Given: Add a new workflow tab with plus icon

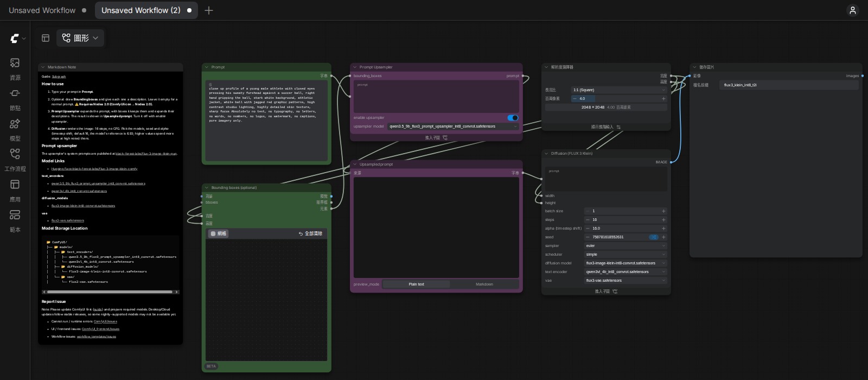Looking at the screenshot, I should pos(209,10).
